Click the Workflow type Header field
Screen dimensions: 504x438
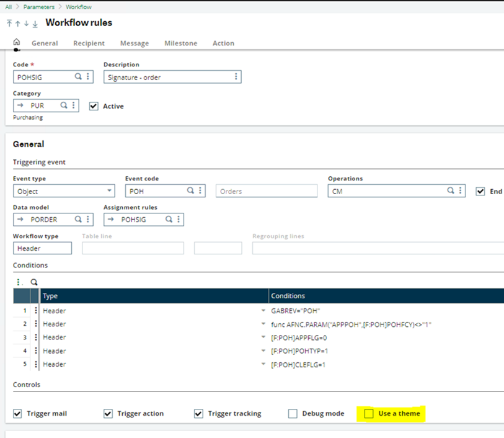click(42, 248)
